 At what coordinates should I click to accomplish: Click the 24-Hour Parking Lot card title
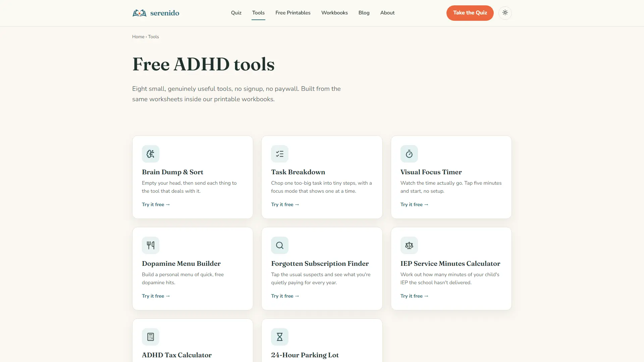(x=305, y=355)
